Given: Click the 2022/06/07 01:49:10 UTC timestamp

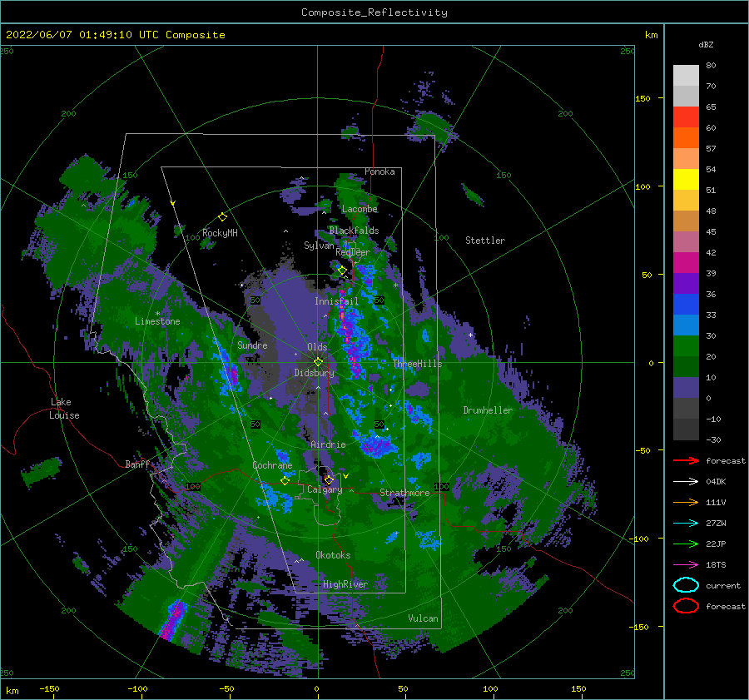Looking at the screenshot, I should [82, 34].
